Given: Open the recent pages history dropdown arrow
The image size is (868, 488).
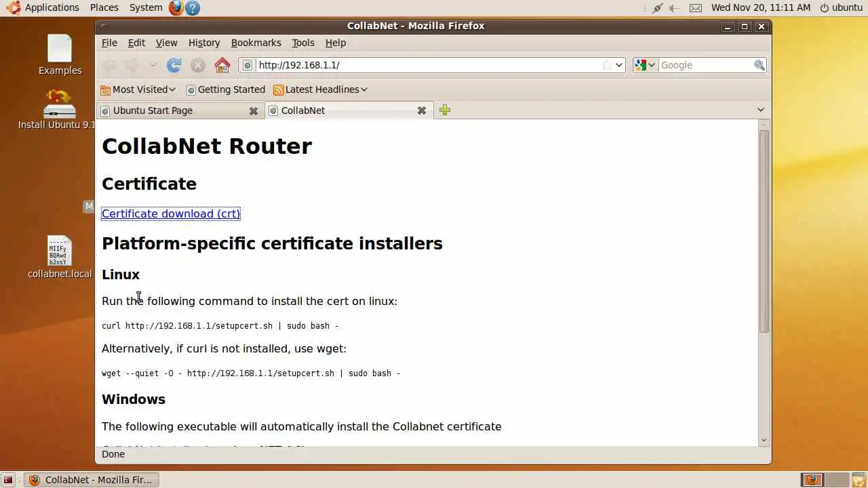Looking at the screenshot, I should point(153,65).
